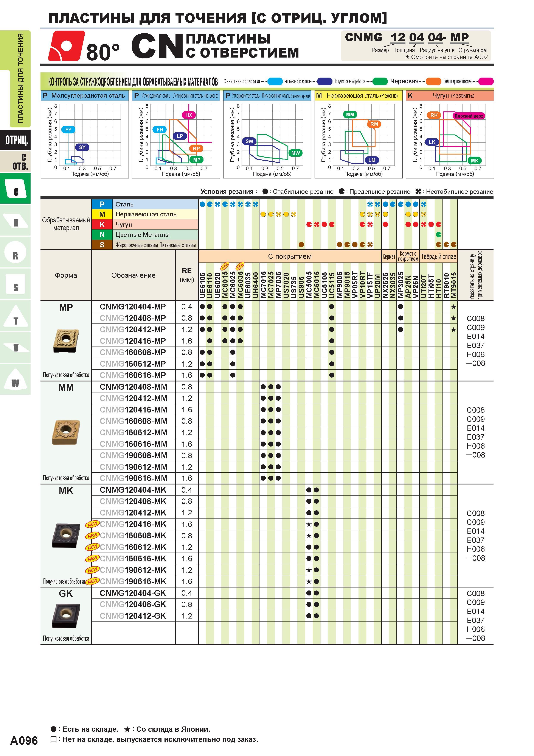Click the Смотрите на странице A002 note
Screen dimensions: 534x756
pyautogui.click(x=447, y=57)
